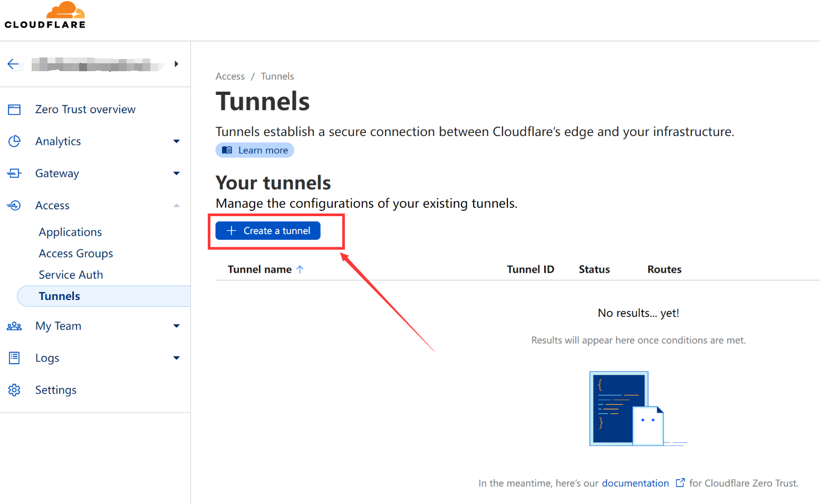Click the Access breadcrumb link
Image resolution: width=820 pixels, height=504 pixels.
(230, 76)
